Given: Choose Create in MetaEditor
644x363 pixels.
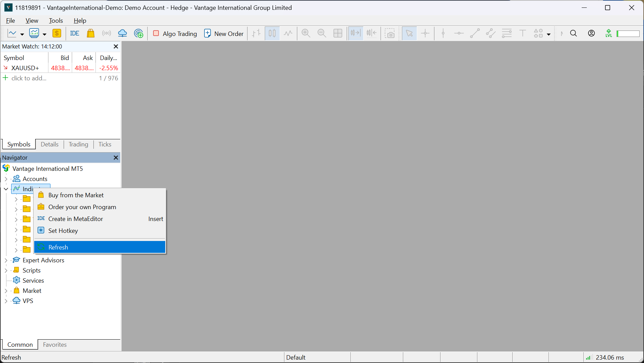Looking at the screenshot, I should click(100, 219).
